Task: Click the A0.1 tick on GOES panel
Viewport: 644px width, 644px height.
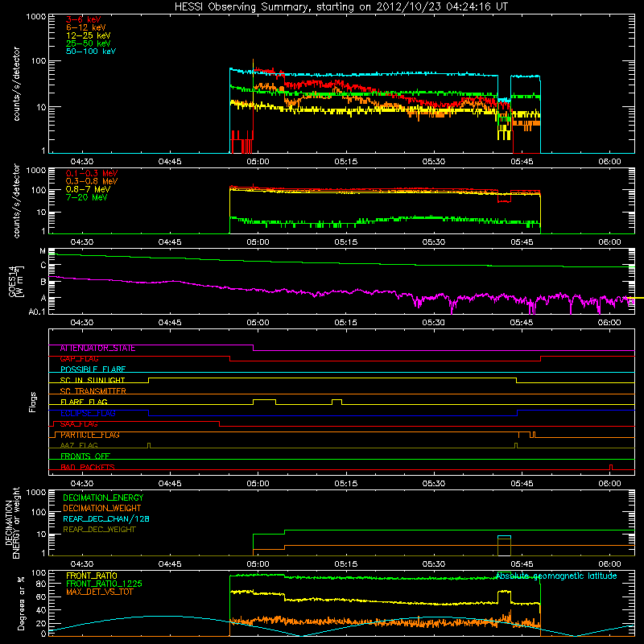Action: coord(37,312)
